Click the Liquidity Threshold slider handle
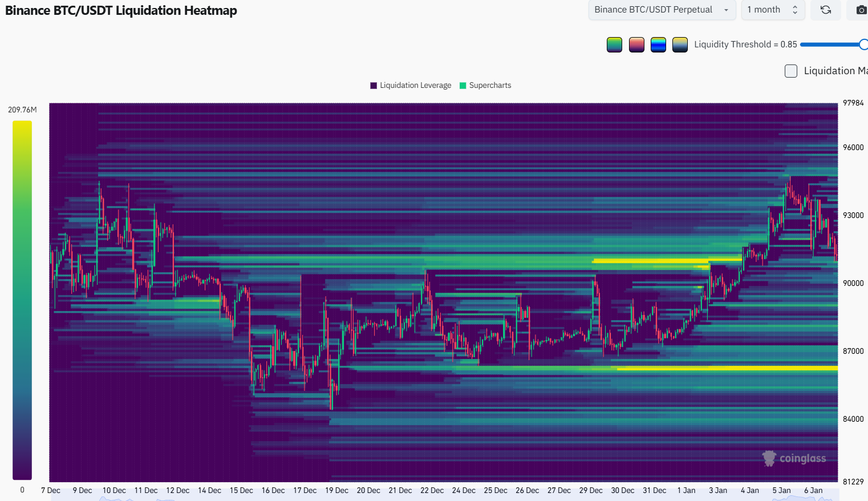 [863, 45]
